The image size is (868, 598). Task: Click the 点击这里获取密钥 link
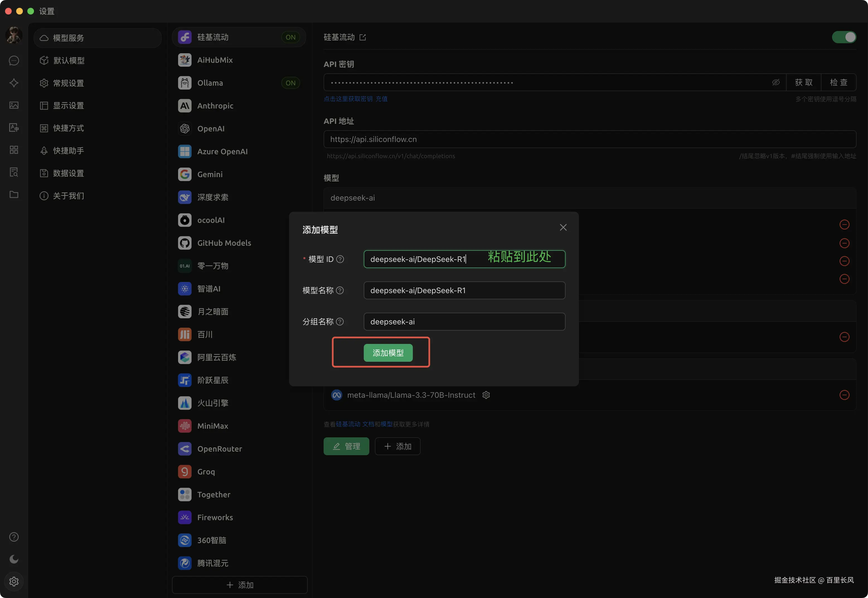click(x=348, y=99)
